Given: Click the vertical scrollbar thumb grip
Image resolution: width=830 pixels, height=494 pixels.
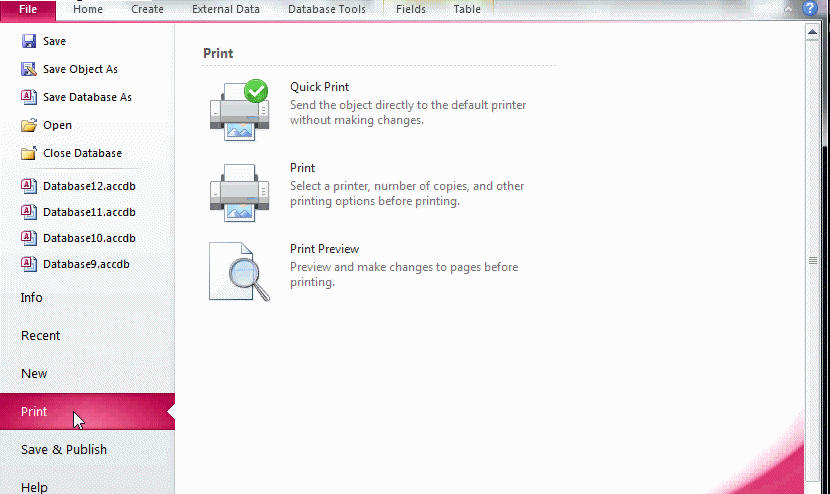Looking at the screenshot, I should 813,261.
